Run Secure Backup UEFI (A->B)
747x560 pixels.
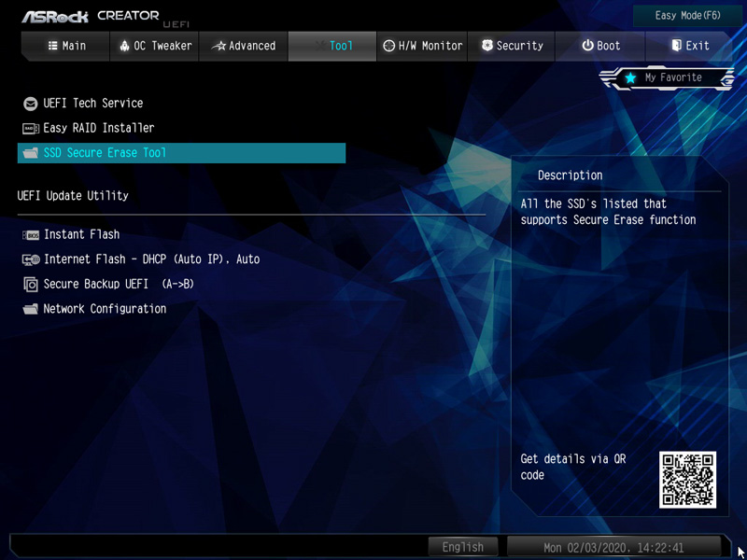(x=119, y=285)
